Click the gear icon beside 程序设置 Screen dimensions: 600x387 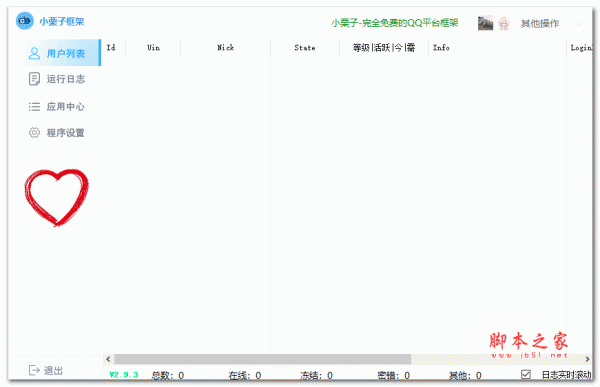click(x=34, y=132)
